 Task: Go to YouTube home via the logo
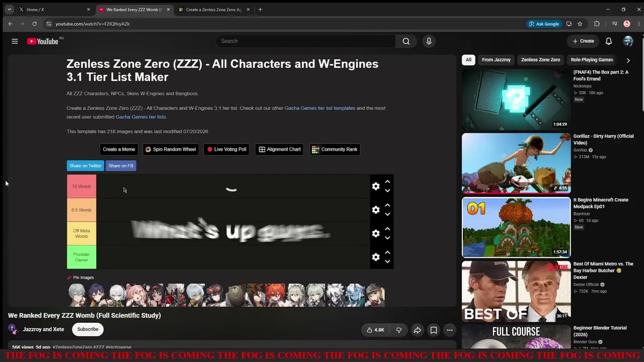point(43,41)
